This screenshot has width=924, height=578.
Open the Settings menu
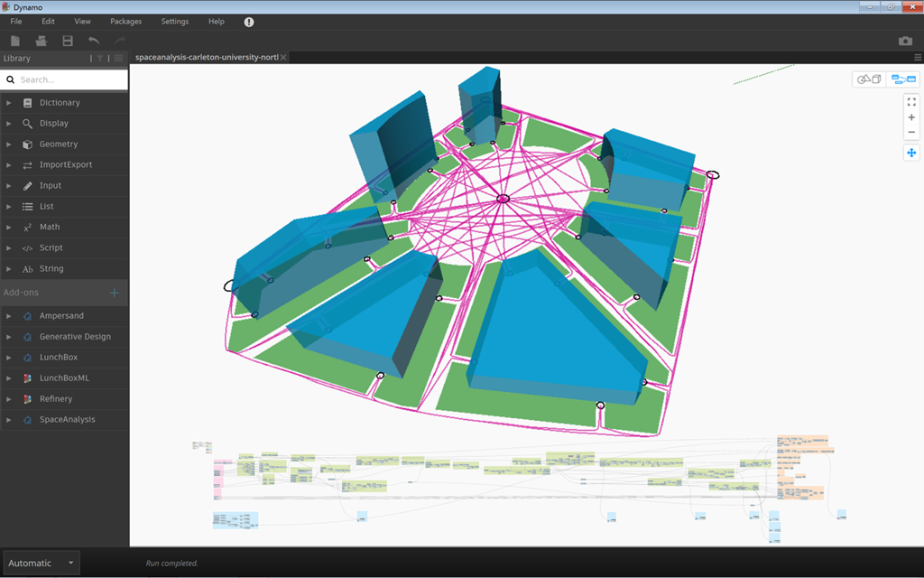pos(175,22)
